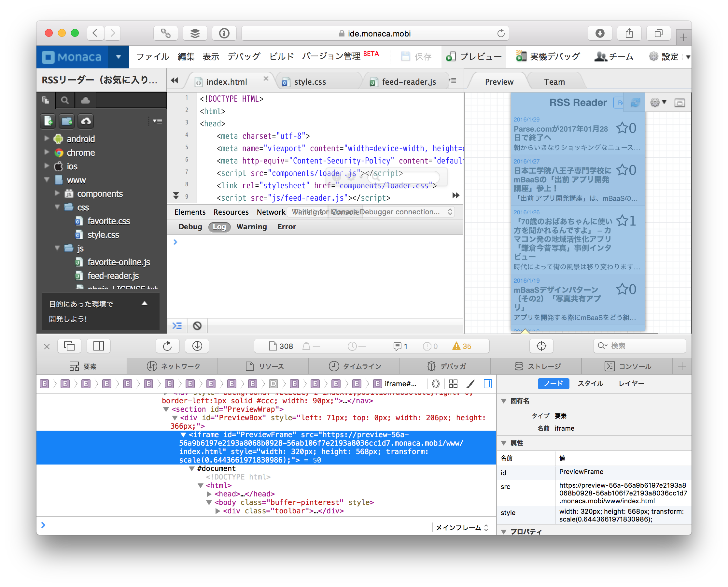Click the RSS Reader refresh icon in preview
The height and width of the screenshot is (587, 728).
[x=635, y=103]
